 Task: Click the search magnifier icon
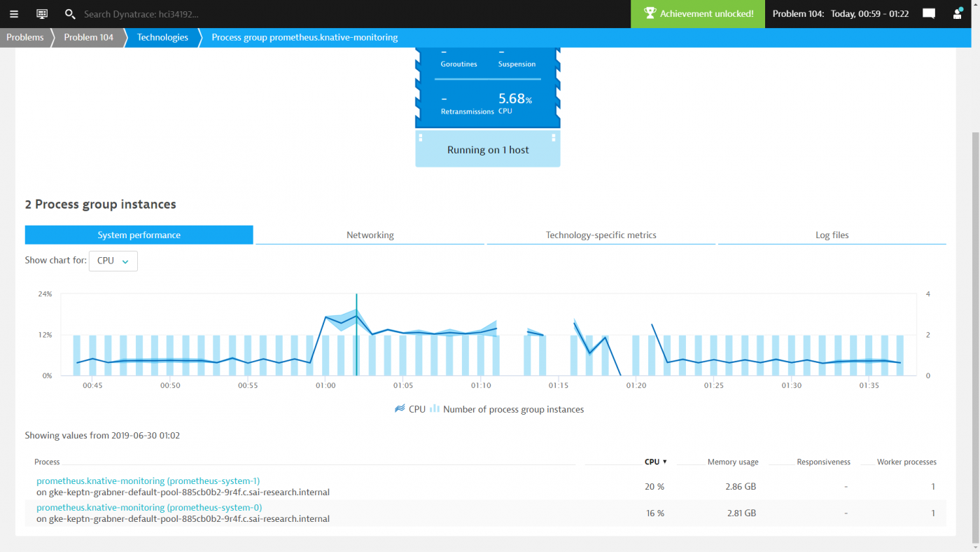click(69, 13)
